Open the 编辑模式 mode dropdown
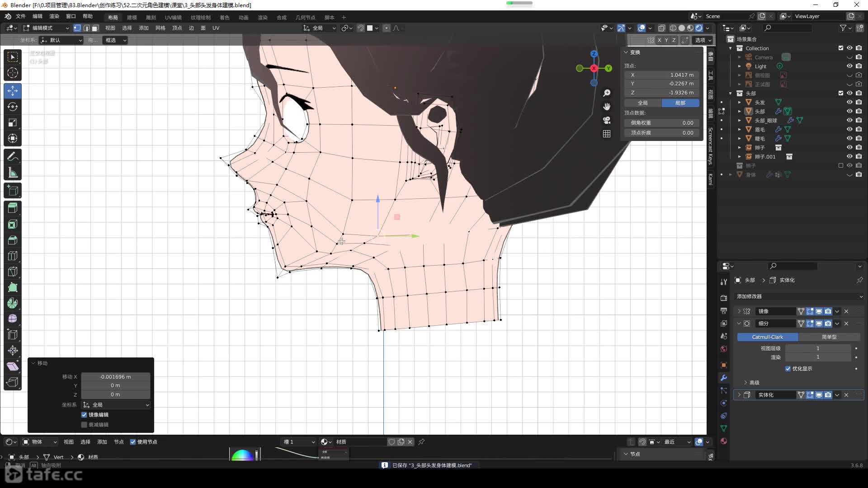This screenshot has height=488, width=868. point(46,28)
